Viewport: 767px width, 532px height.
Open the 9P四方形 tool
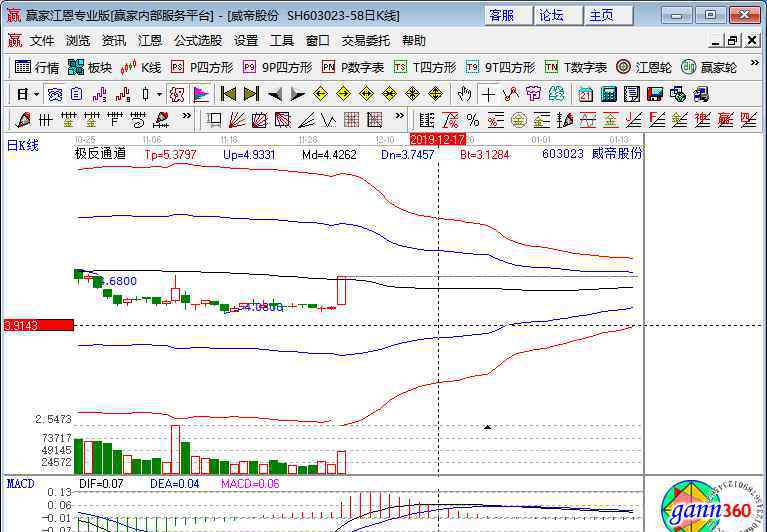point(277,67)
